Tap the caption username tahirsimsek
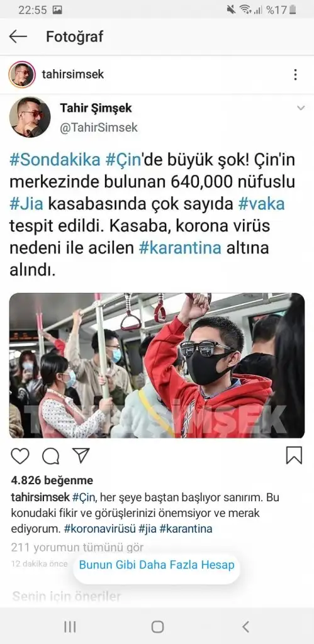The height and width of the screenshot is (644, 314). (x=40, y=497)
